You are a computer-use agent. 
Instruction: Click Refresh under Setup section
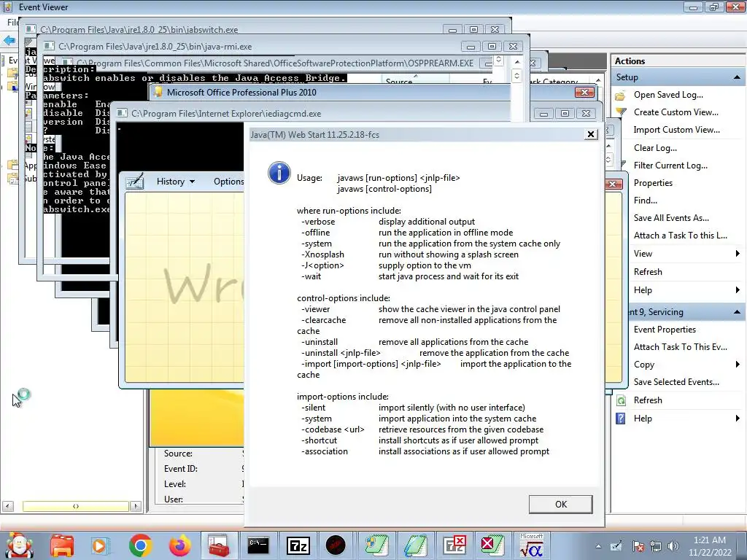click(648, 272)
